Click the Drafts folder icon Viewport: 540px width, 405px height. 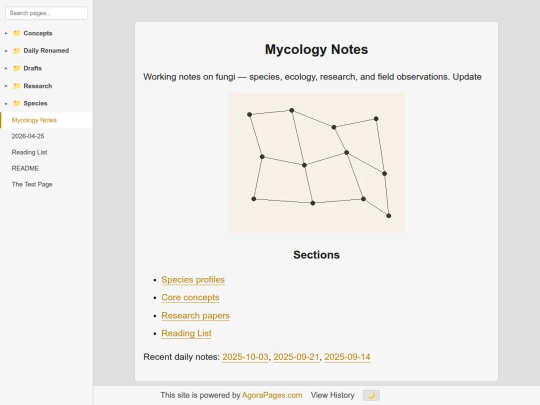click(x=17, y=68)
